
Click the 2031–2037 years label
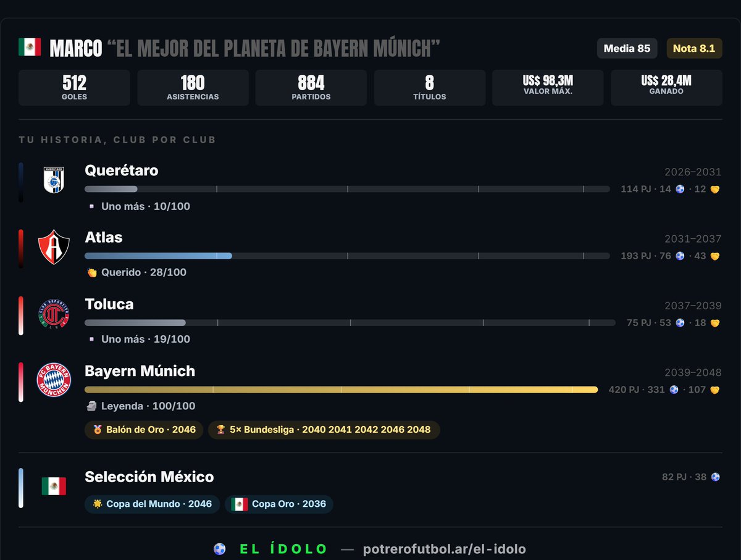click(x=693, y=239)
